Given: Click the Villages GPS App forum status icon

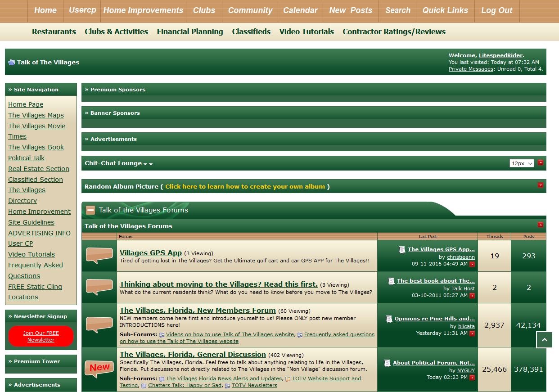Looking at the screenshot, I should 99,256.
